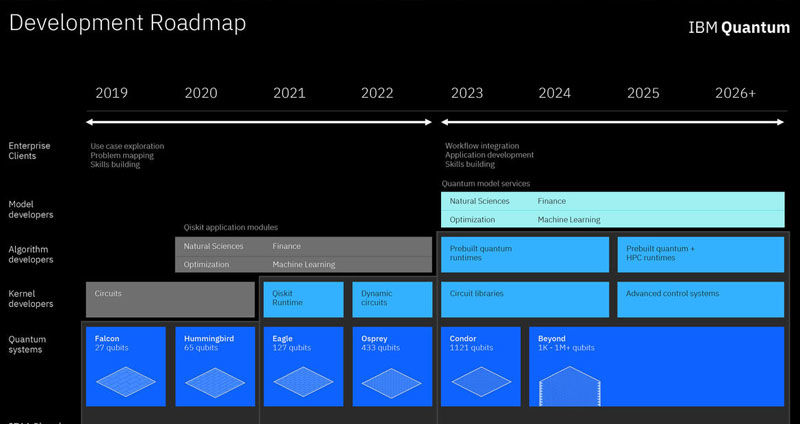Screen dimensions: 800x424
Task: Select the 2023 year on the timeline
Action: [x=467, y=93]
